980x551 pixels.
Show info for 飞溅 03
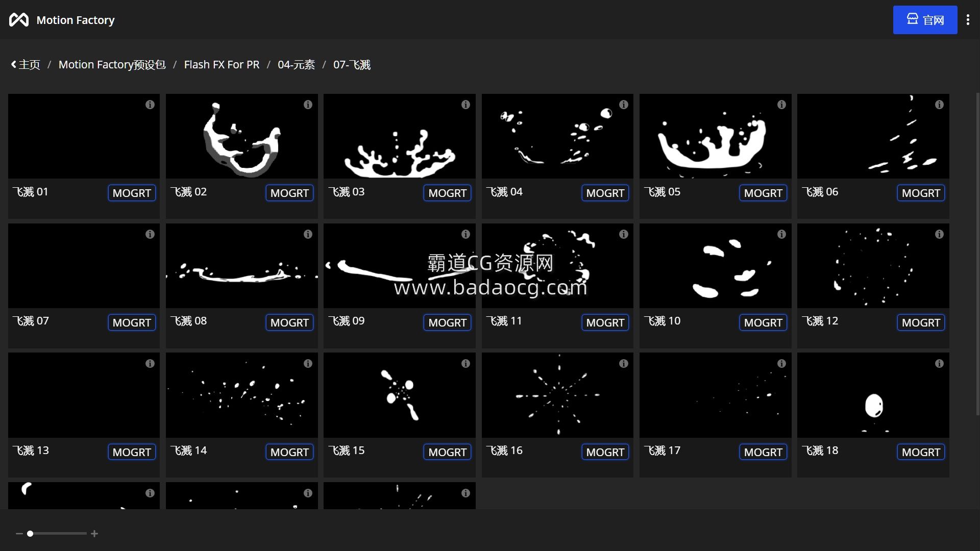tap(465, 105)
